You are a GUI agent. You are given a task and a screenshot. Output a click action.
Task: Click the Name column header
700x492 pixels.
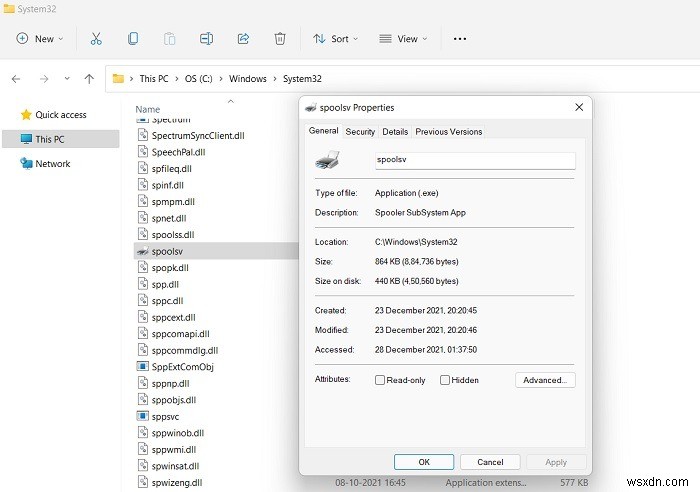(148, 109)
